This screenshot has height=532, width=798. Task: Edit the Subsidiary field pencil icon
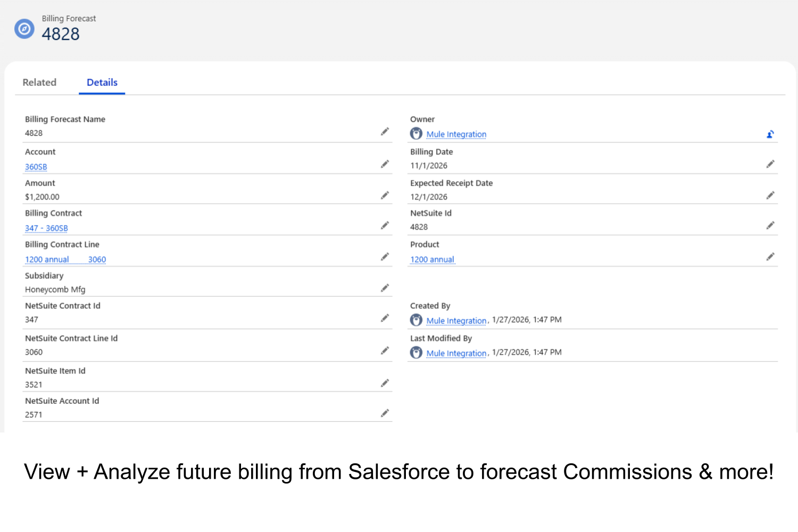(x=385, y=288)
